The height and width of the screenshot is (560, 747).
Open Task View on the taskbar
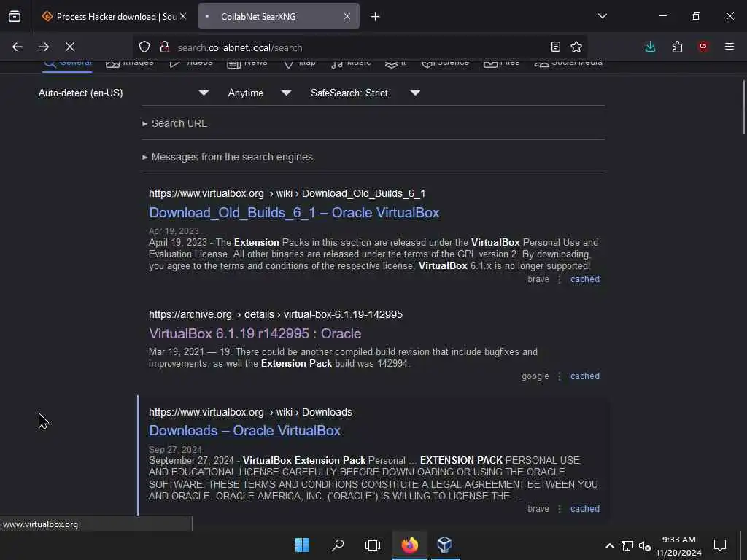point(373,545)
